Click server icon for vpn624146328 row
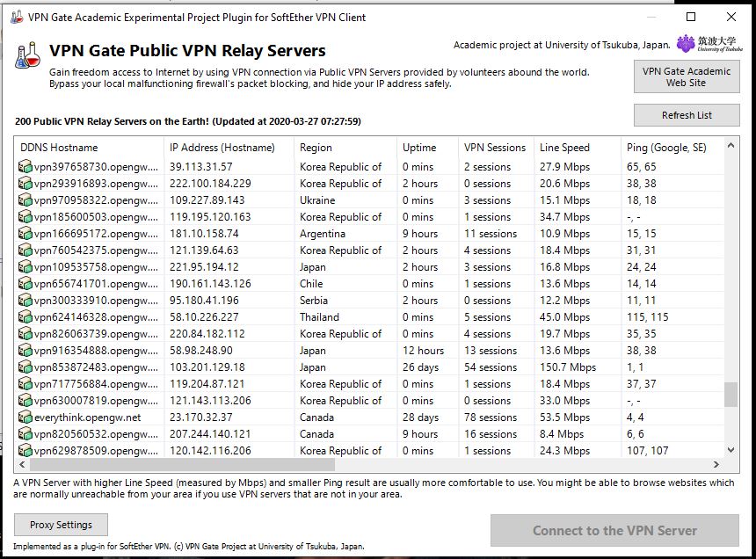The width and height of the screenshot is (756, 559). 25,317
